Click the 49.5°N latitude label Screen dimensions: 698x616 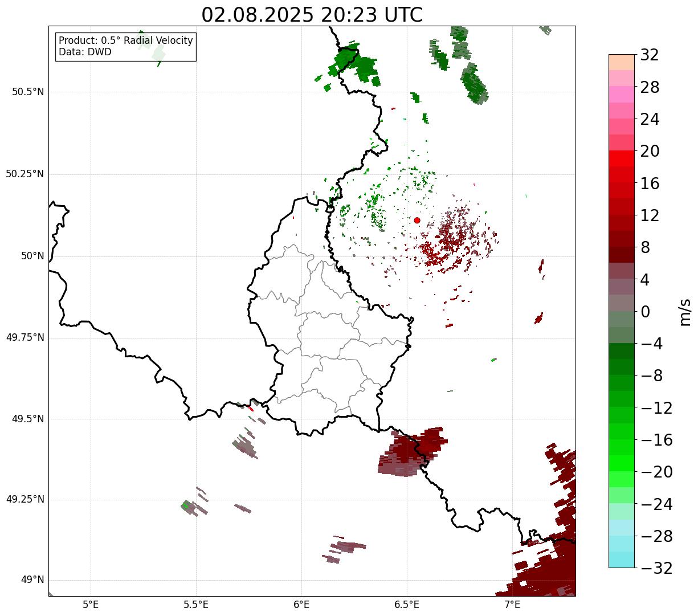[x=28, y=419]
